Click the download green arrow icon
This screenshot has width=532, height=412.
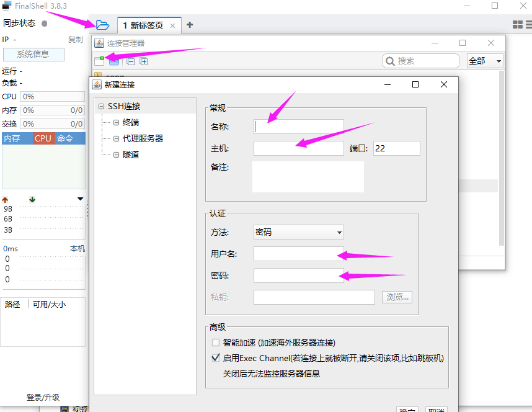point(32,199)
